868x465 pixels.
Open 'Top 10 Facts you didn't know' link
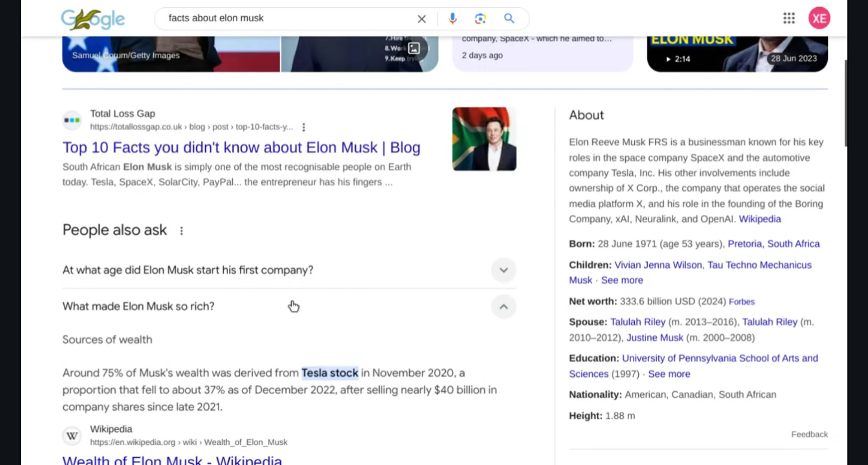point(241,147)
